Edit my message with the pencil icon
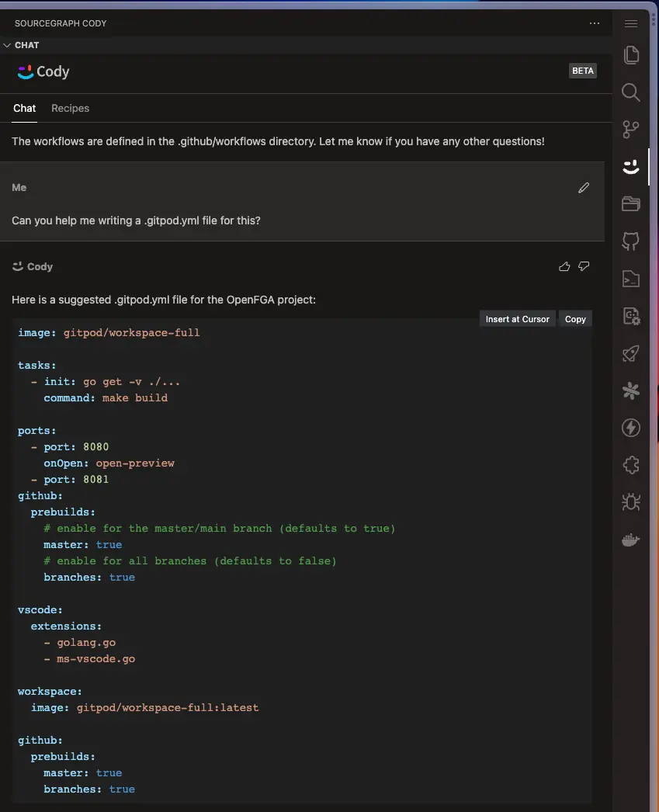 click(x=584, y=188)
